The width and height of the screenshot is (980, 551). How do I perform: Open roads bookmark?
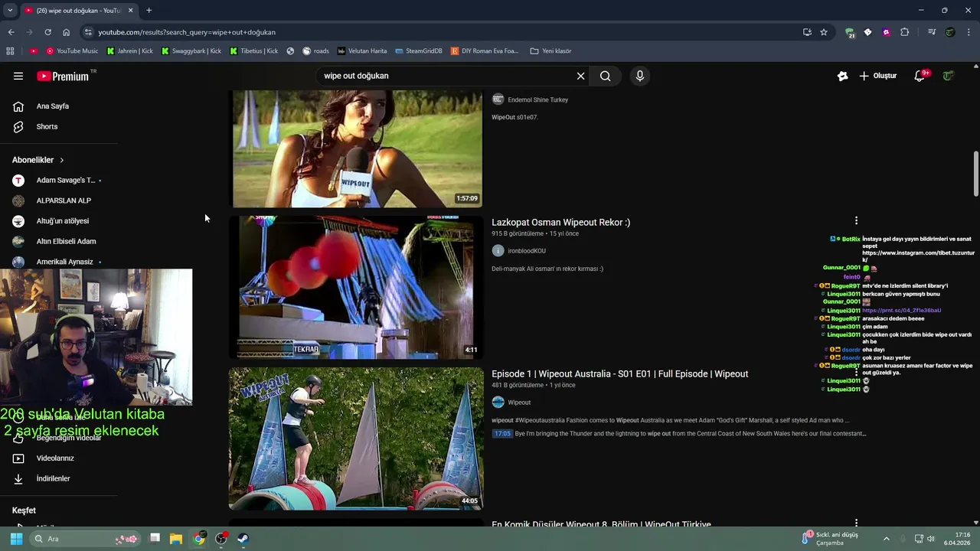[x=315, y=51]
